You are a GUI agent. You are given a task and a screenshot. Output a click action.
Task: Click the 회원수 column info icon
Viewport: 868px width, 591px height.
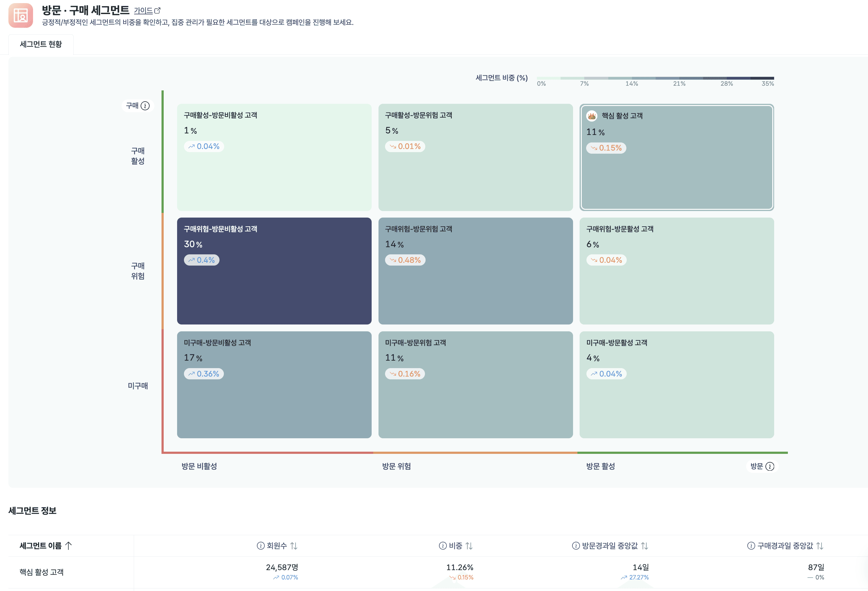point(260,546)
